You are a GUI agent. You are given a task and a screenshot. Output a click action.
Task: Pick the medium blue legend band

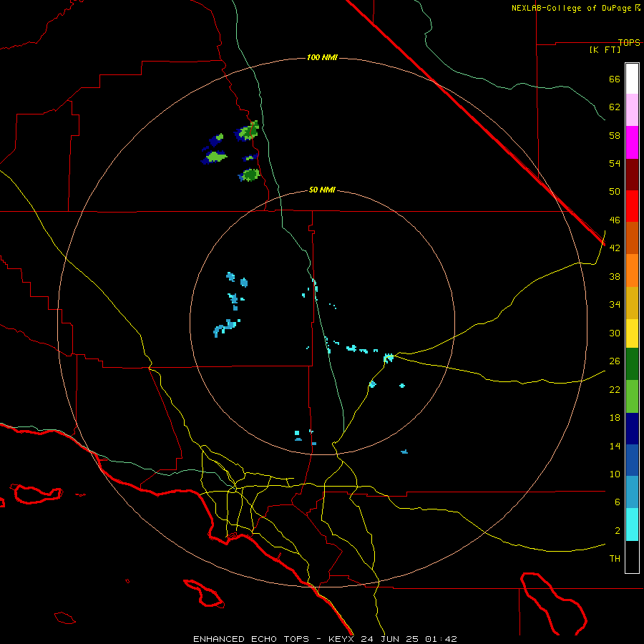[x=632, y=460]
